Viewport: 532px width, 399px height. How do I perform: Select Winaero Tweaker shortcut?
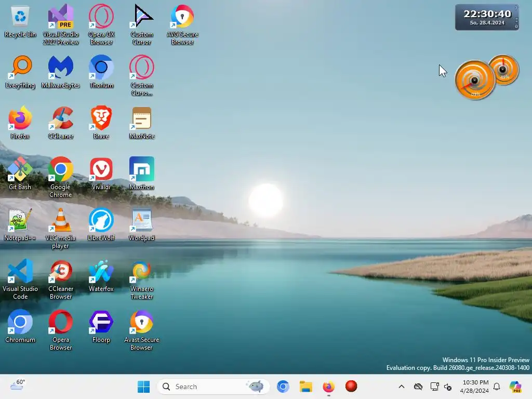pos(142,279)
